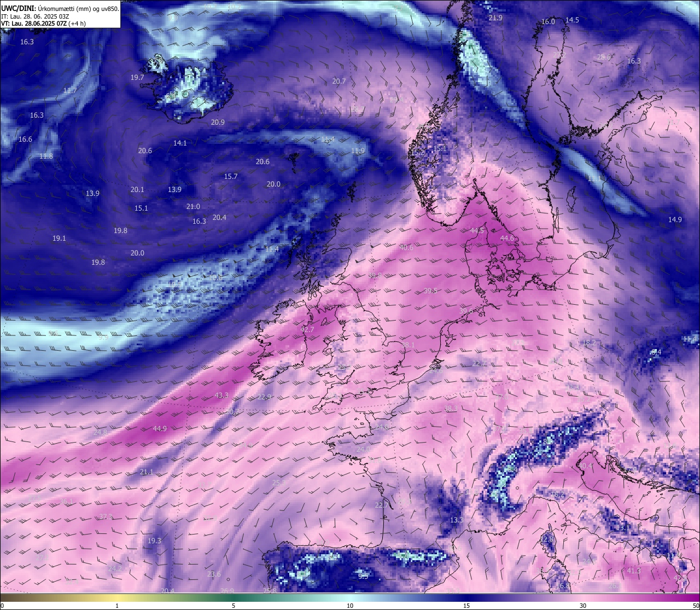Viewport: 700px width, 610px height.
Task: Select the 44.9 value label
Action: (160, 428)
